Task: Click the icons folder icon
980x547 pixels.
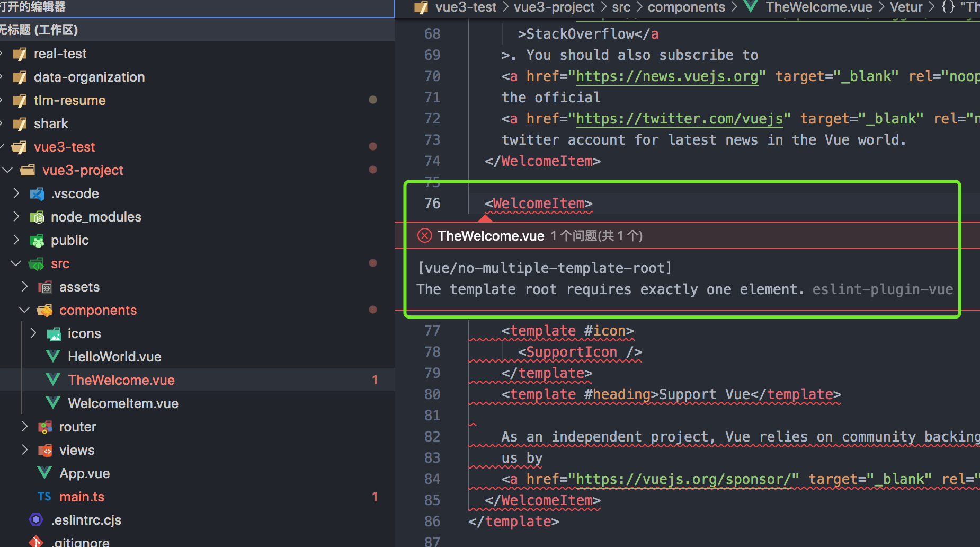Action: click(x=54, y=334)
